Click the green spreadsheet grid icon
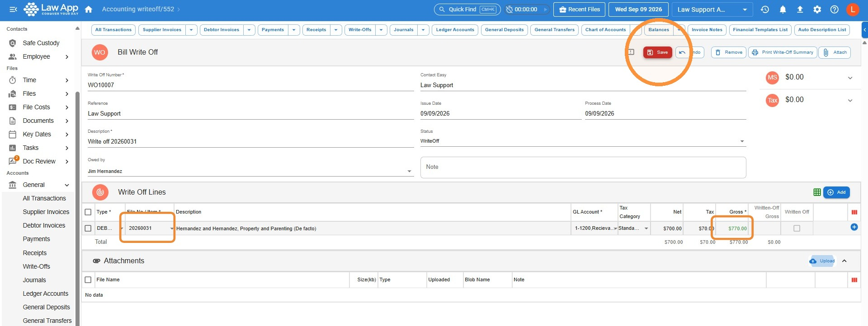Screen dimensions: 868x326 pos(817,192)
